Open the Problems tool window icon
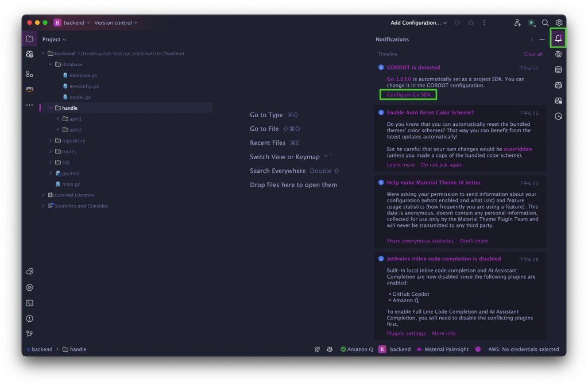This screenshot has height=385, width=588. tap(30, 318)
